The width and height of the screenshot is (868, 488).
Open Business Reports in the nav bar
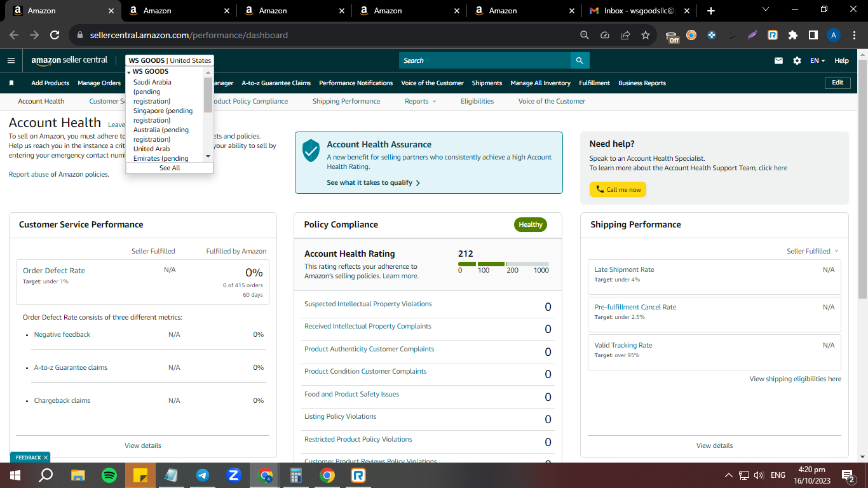642,83
